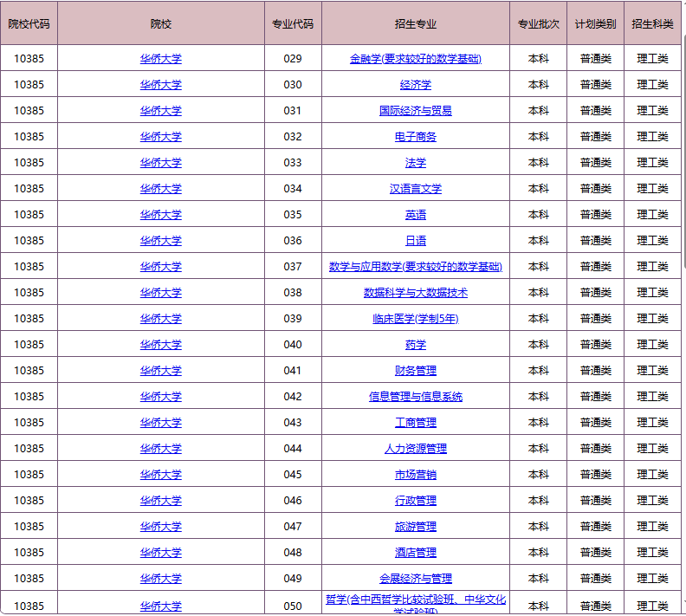
Task: Click 本科 cell in row 032
Action: (x=538, y=137)
